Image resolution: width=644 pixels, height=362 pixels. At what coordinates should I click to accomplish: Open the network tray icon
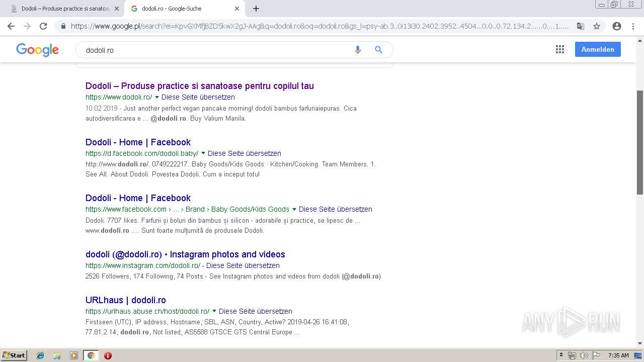tap(572, 355)
